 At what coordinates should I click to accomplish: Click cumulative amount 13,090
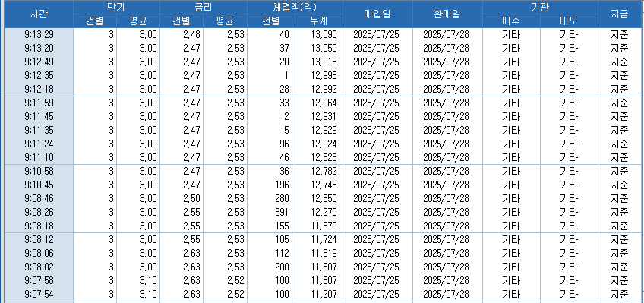[319, 34]
